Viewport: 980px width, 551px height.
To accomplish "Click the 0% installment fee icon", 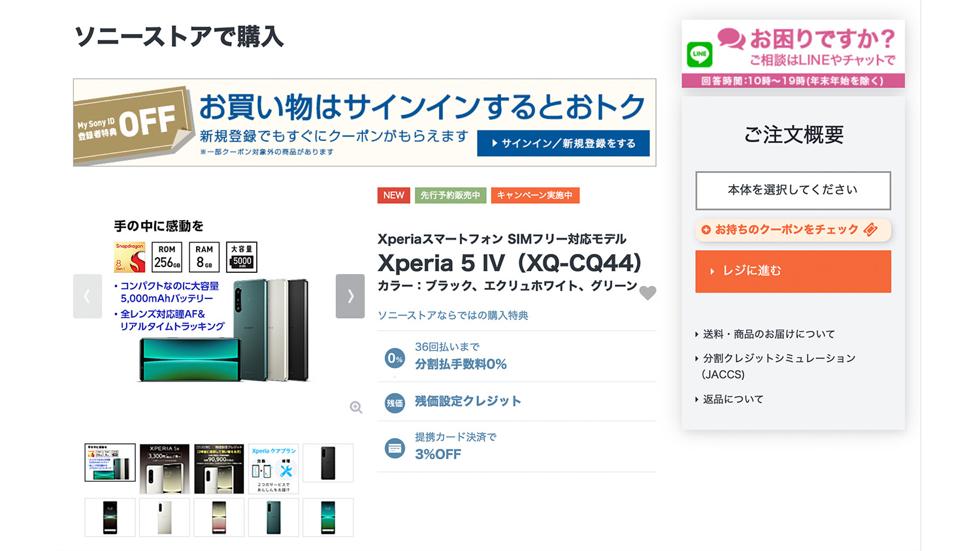I will click(395, 358).
